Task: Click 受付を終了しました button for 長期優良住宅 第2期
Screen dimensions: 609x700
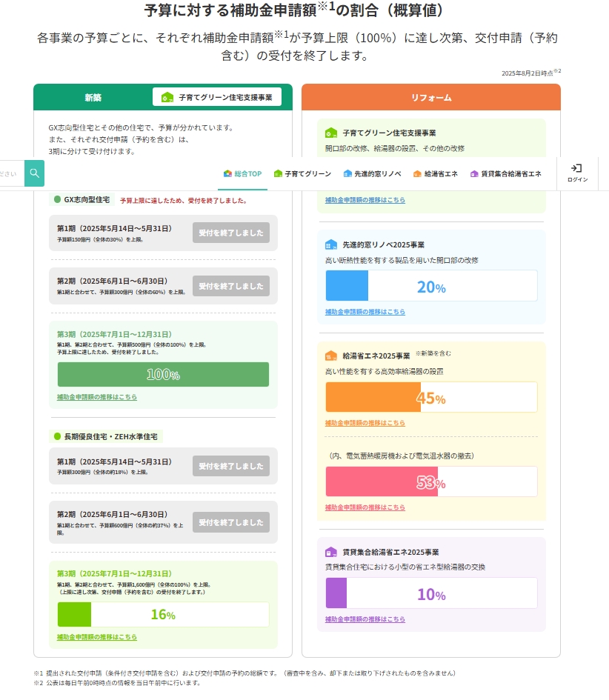Action: [x=231, y=522]
